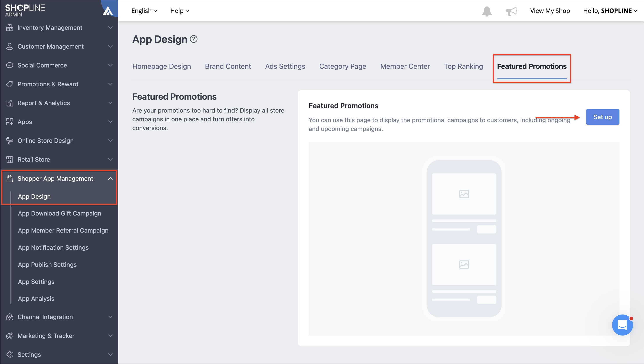Click the Set up button

click(x=603, y=117)
